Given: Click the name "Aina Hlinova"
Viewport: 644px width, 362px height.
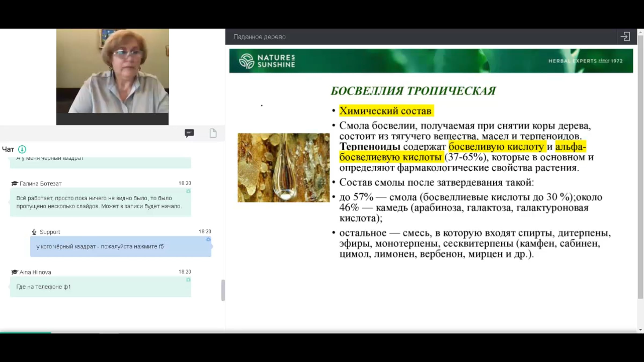Looking at the screenshot, I should (x=35, y=272).
